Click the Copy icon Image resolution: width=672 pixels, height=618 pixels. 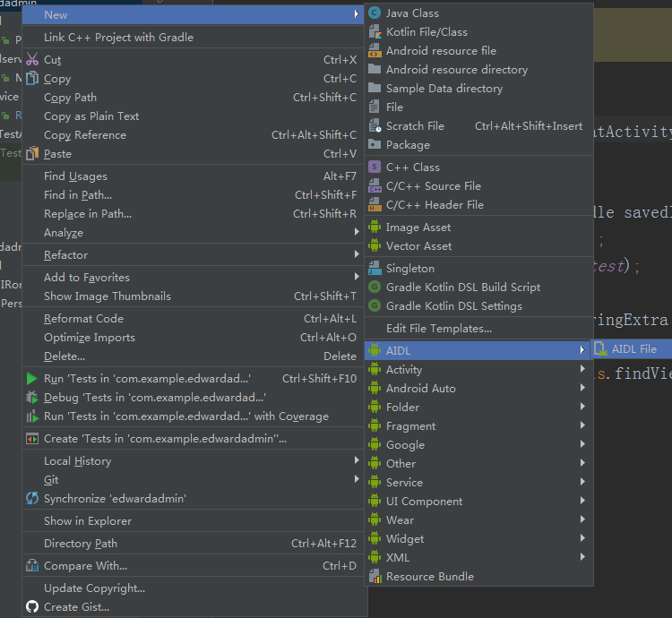pyautogui.click(x=32, y=79)
